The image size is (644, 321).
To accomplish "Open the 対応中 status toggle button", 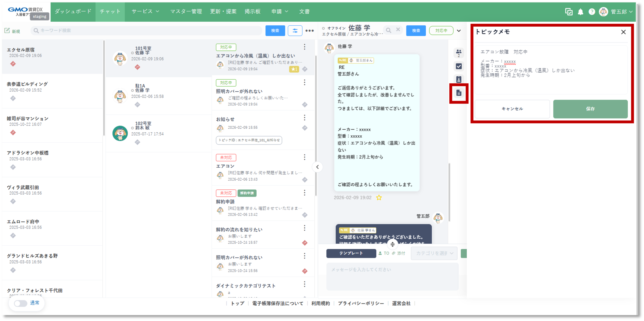I will tap(441, 31).
